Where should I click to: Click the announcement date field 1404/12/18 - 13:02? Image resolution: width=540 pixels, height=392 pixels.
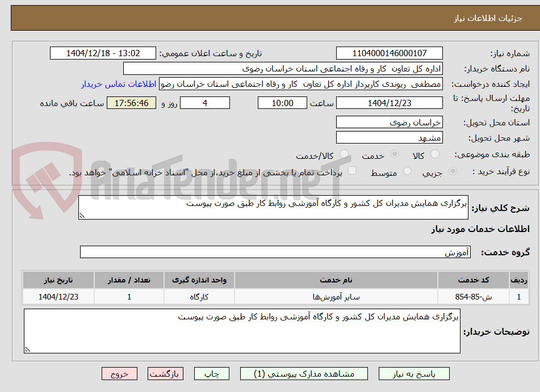tap(103, 53)
